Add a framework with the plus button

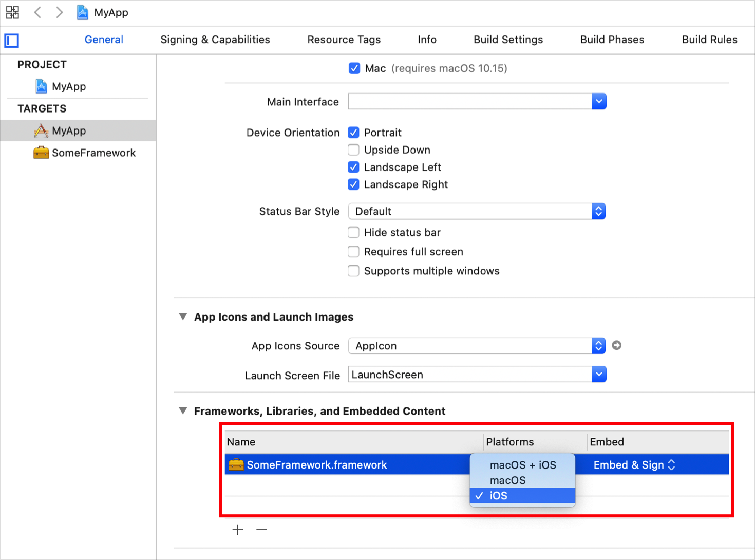point(238,530)
